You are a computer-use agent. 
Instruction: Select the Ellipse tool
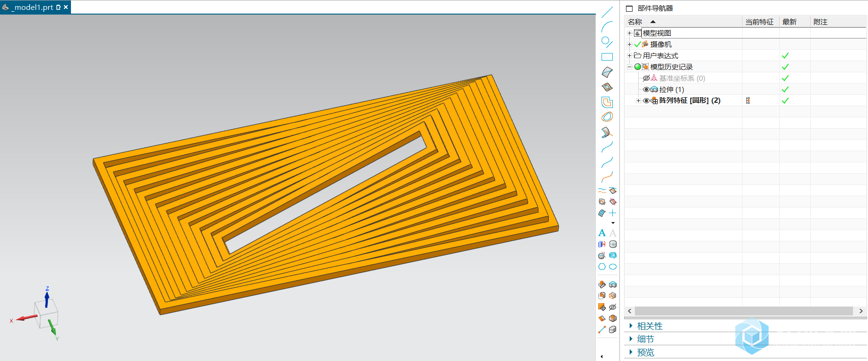613,267
